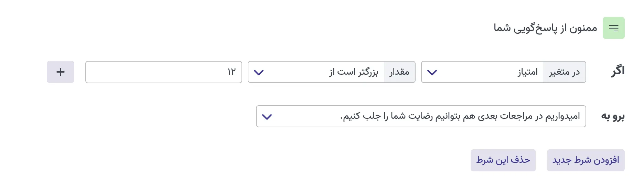Click the بزرگتر است از text
The width and height of the screenshot is (644, 192).
354,72
